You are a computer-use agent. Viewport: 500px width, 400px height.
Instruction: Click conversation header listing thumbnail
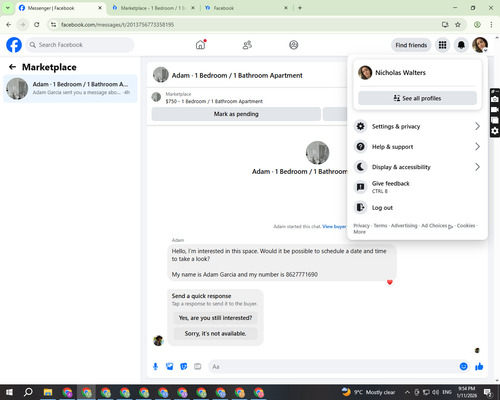[x=161, y=75]
